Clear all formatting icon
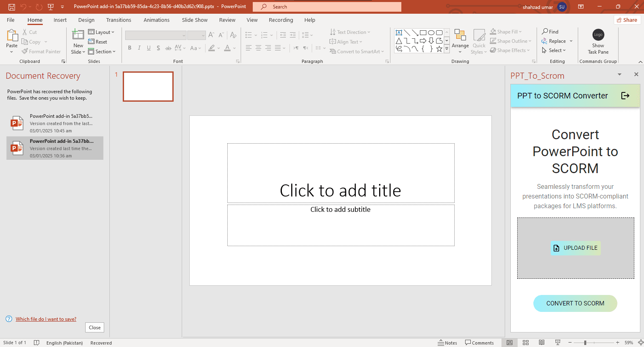 tap(233, 35)
